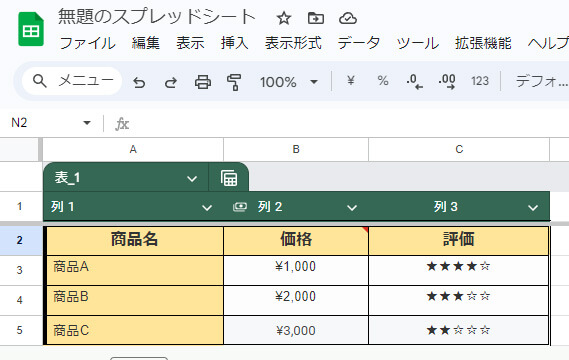Click the fx formula icon
The width and height of the screenshot is (569, 360).
point(122,124)
